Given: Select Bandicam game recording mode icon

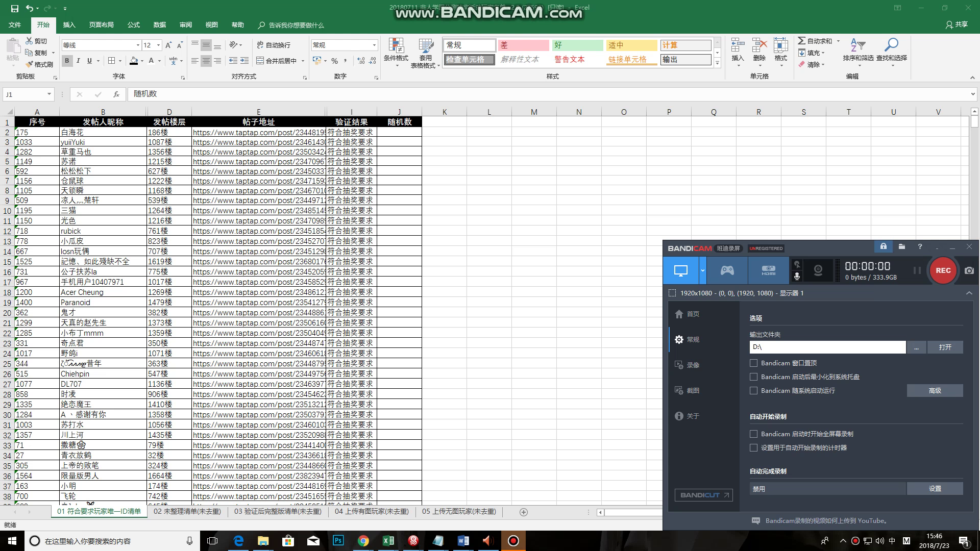Looking at the screenshot, I should point(727,270).
